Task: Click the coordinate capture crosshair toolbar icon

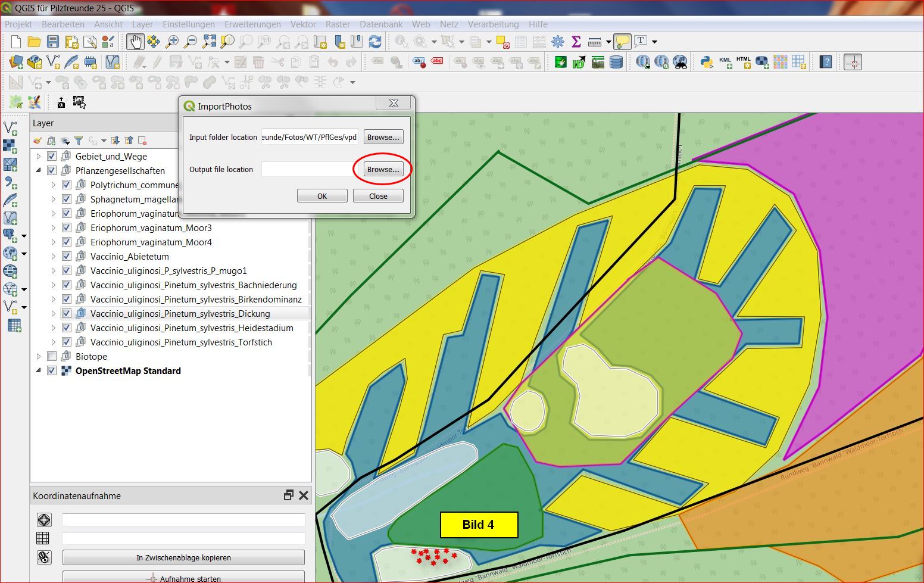Action: [853, 62]
